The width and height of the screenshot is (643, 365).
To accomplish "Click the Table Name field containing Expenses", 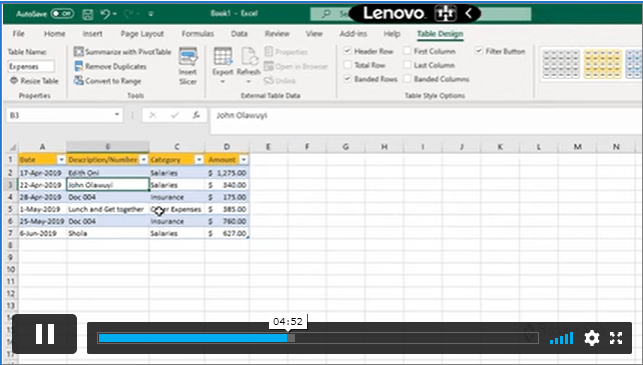I will tap(31, 66).
